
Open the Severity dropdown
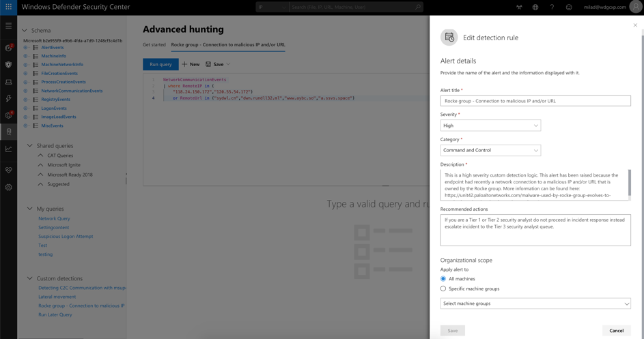point(490,126)
